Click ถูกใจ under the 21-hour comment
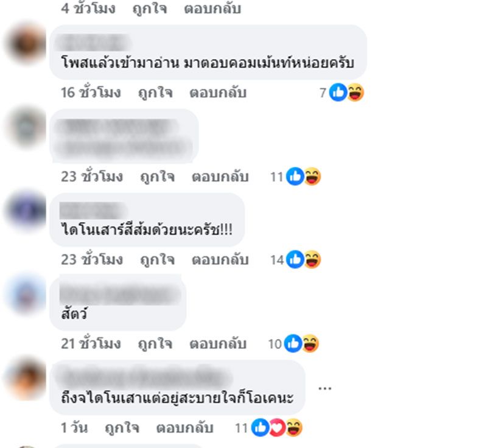 pyautogui.click(x=155, y=344)
